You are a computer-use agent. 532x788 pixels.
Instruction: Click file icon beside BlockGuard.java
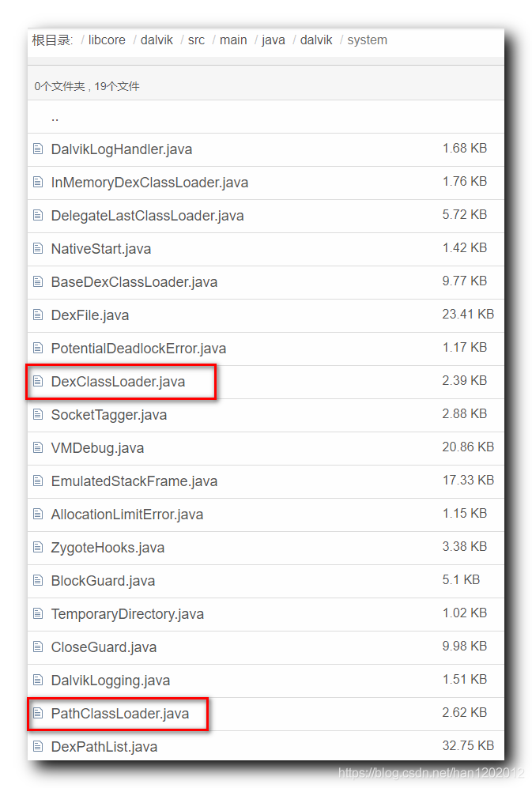tap(38, 580)
